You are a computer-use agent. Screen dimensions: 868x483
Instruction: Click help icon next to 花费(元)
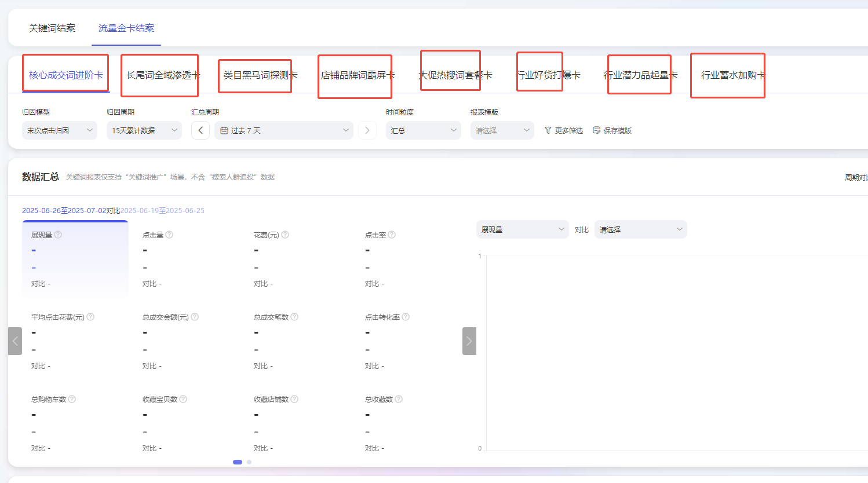pos(285,235)
